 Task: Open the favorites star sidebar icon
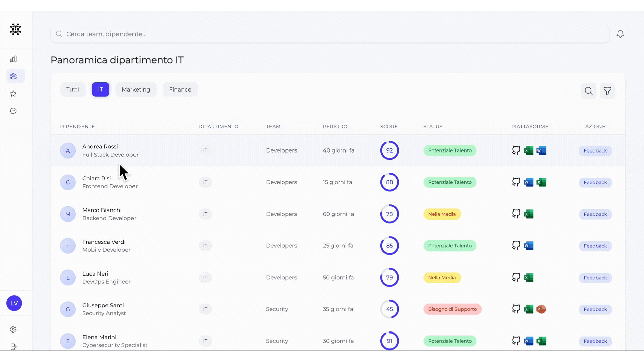coord(13,94)
